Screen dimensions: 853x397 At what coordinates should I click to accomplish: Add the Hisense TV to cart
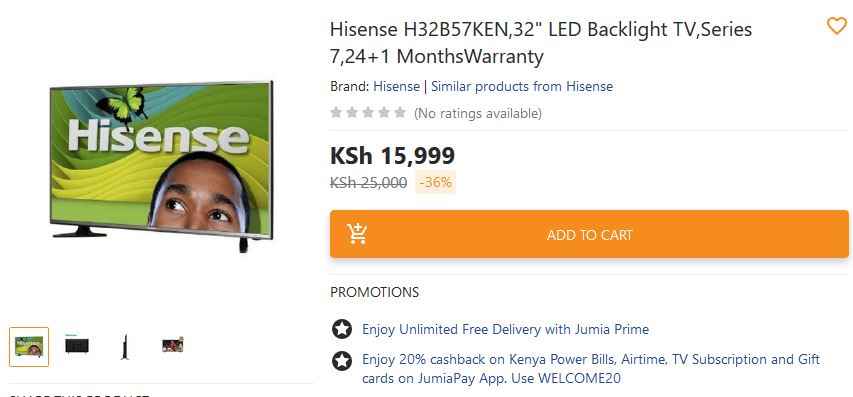click(x=589, y=234)
